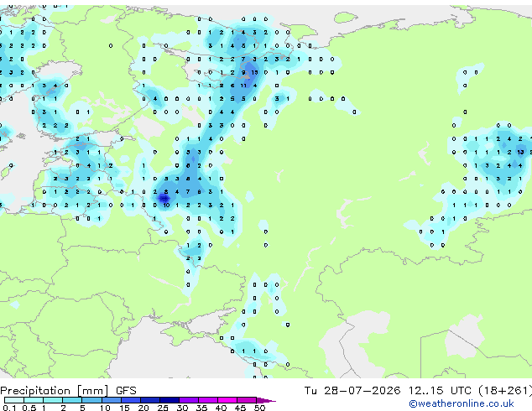Select the 'Tu 28-07-2026' forecast date text
This screenshot has height=411, width=532.
tap(352, 390)
